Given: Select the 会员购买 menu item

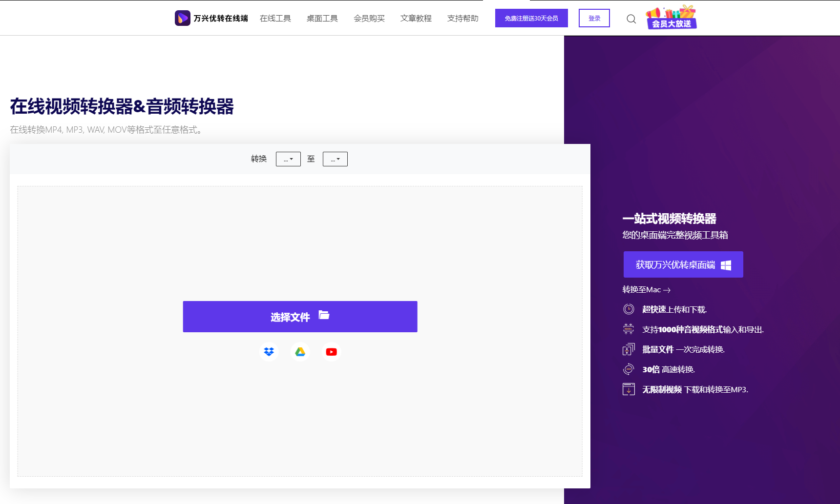Looking at the screenshot, I should [x=369, y=18].
